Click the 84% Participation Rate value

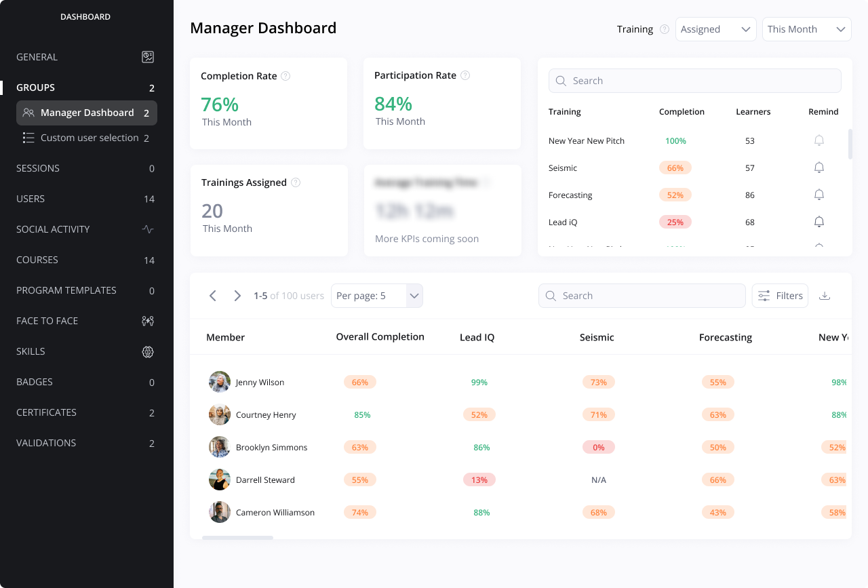[393, 104]
